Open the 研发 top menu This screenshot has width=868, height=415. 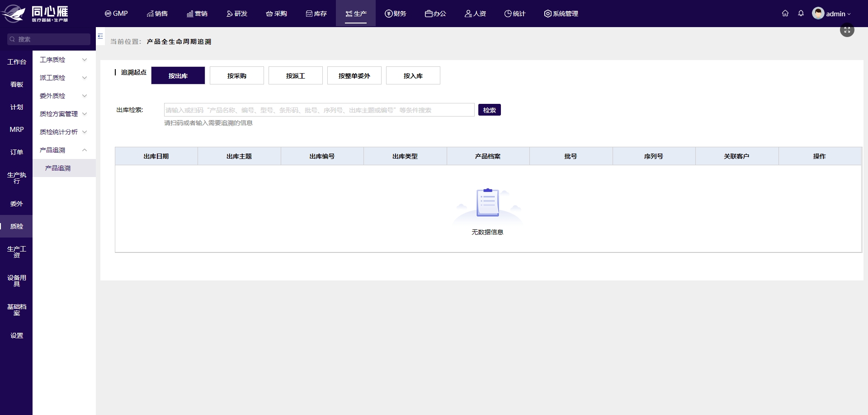(x=236, y=14)
